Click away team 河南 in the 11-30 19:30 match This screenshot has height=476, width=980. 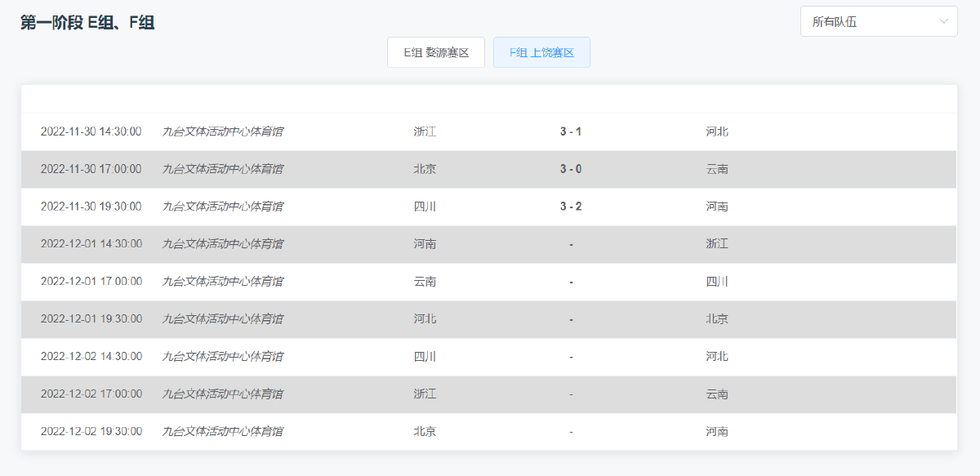[x=717, y=207]
